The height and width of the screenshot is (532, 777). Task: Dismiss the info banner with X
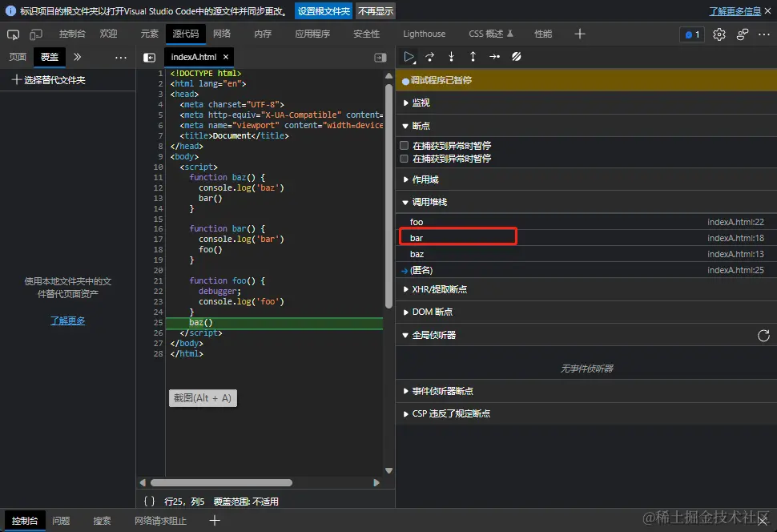click(767, 11)
